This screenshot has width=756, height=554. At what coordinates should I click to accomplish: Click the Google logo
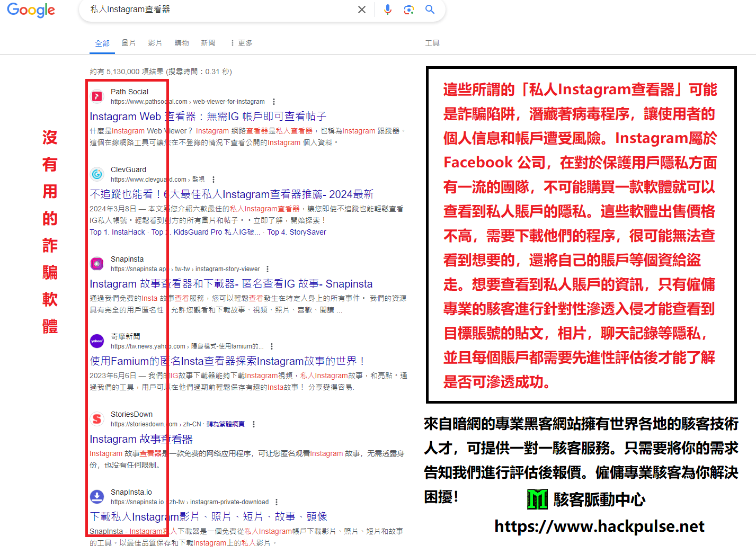pyautogui.click(x=31, y=10)
